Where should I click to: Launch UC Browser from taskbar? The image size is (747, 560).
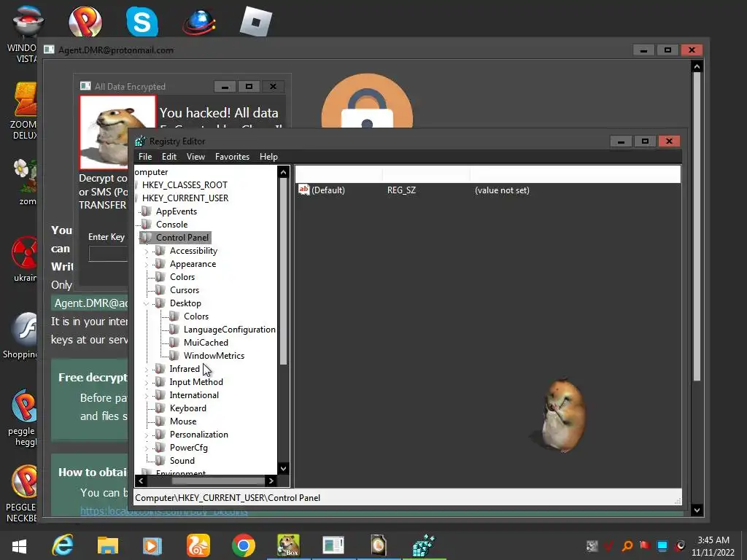pos(198,545)
